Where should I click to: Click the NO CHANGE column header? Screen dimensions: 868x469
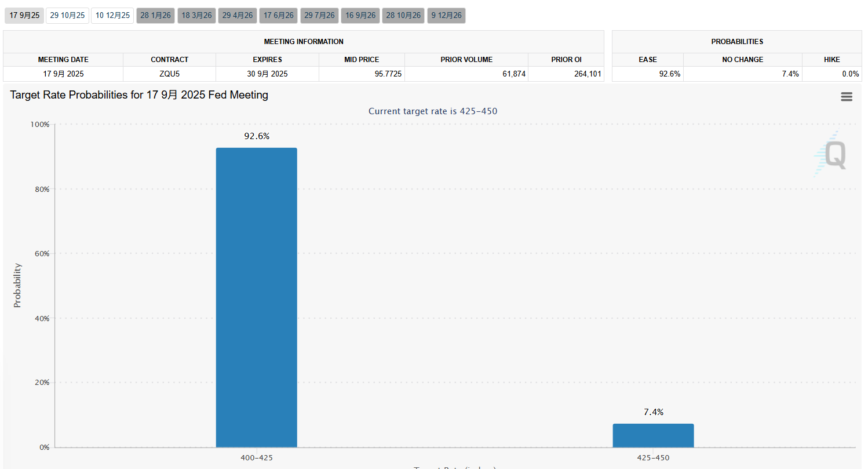742,60
